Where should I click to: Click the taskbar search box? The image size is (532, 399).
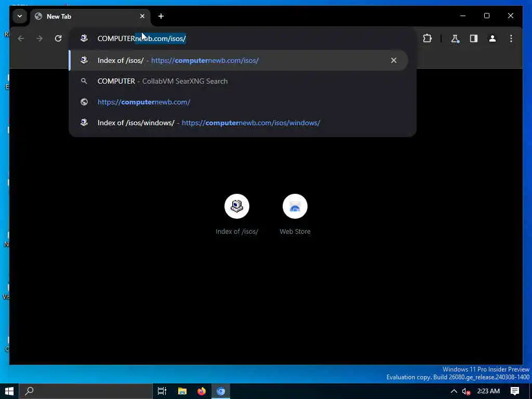85,391
